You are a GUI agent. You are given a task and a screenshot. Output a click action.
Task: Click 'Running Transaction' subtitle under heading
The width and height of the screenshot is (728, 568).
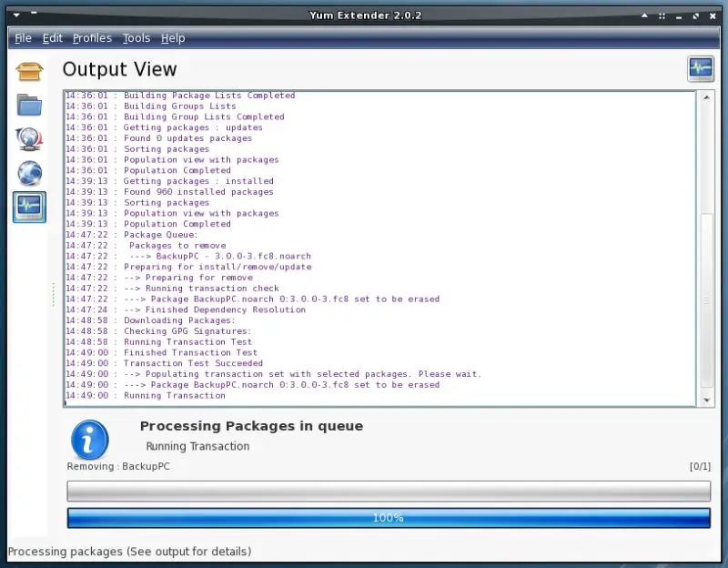[197, 446]
